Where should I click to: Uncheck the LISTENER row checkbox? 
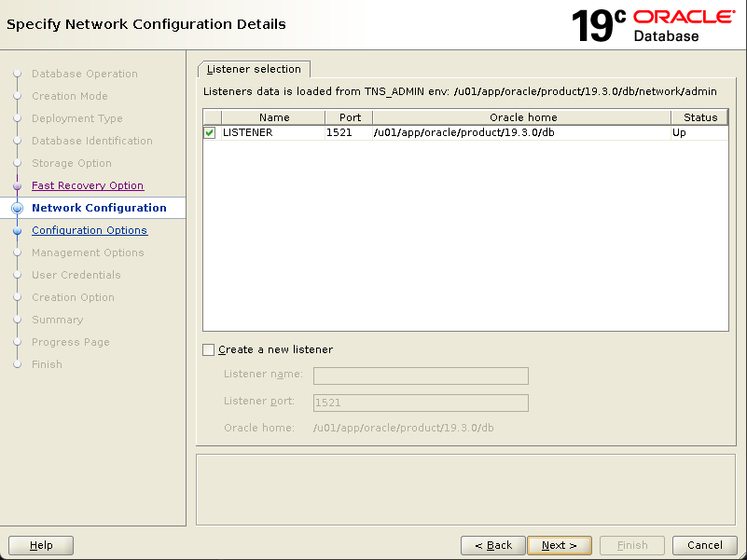[x=210, y=133]
